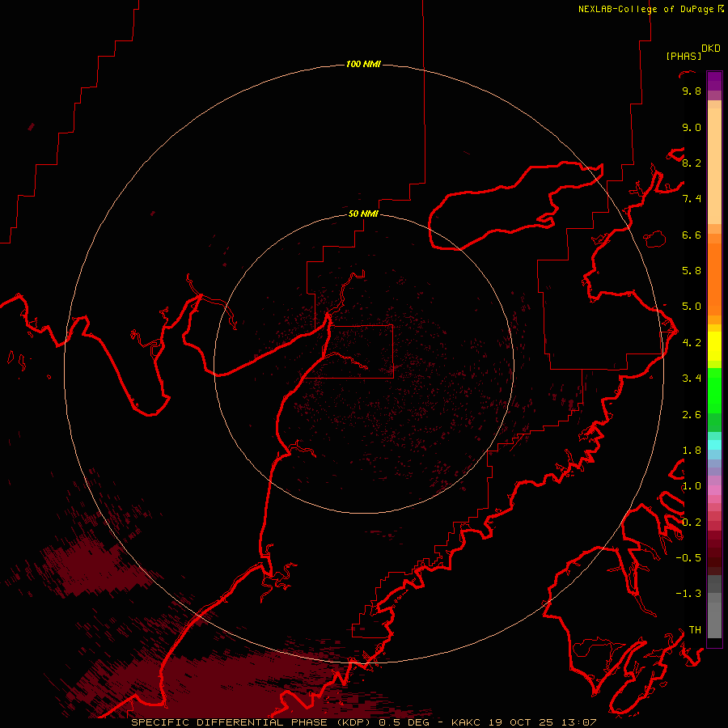Image resolution: width=728 pixels, height=728 pixels.
Task: Pick the pale peach band of the color scale
Action: [714, 166]
